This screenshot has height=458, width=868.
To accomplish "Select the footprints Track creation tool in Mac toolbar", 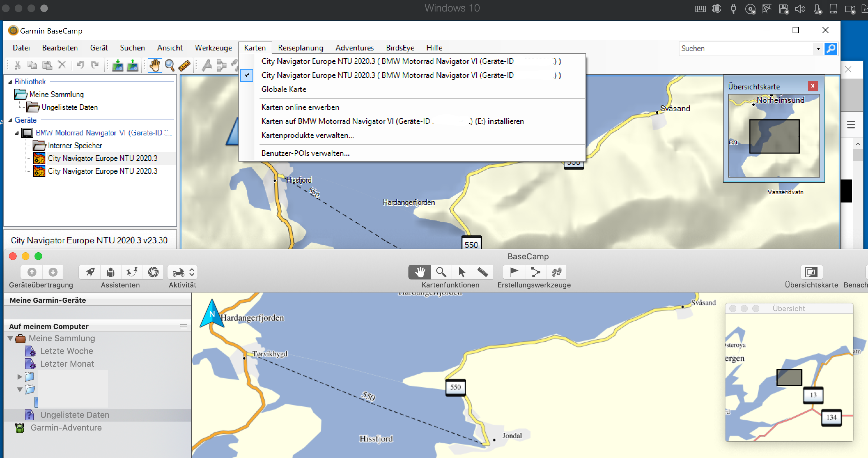I will [x=556, y=272].
